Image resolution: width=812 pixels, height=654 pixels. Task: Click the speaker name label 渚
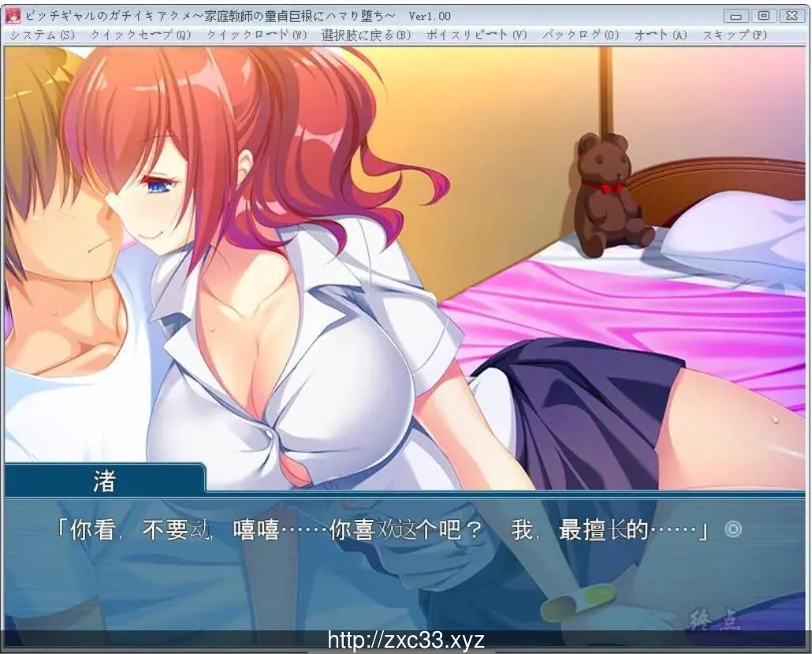(x=104, y=480)
